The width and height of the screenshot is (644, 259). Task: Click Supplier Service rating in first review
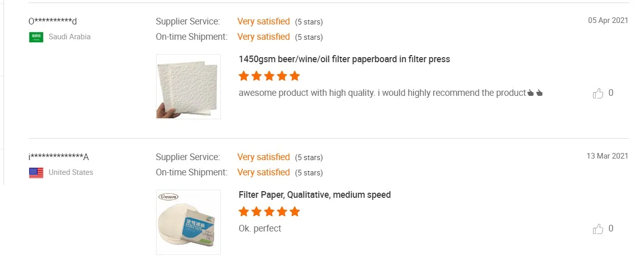pyautogui.click(x=263, y=21)
